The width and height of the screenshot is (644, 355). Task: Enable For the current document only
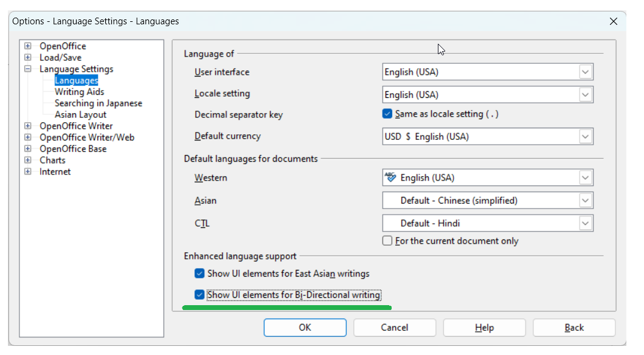pyautogui.click(x=387, y=241)
